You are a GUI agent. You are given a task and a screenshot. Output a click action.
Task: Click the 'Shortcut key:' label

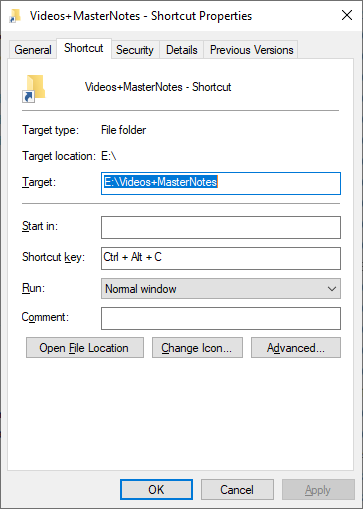click(54, 257)
